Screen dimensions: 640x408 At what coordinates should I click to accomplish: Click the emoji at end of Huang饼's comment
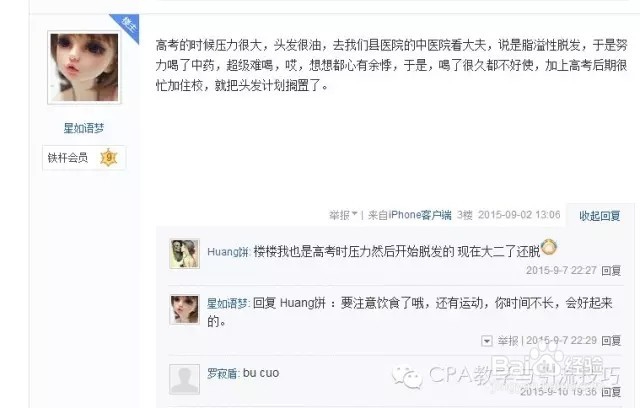point(549,247)
